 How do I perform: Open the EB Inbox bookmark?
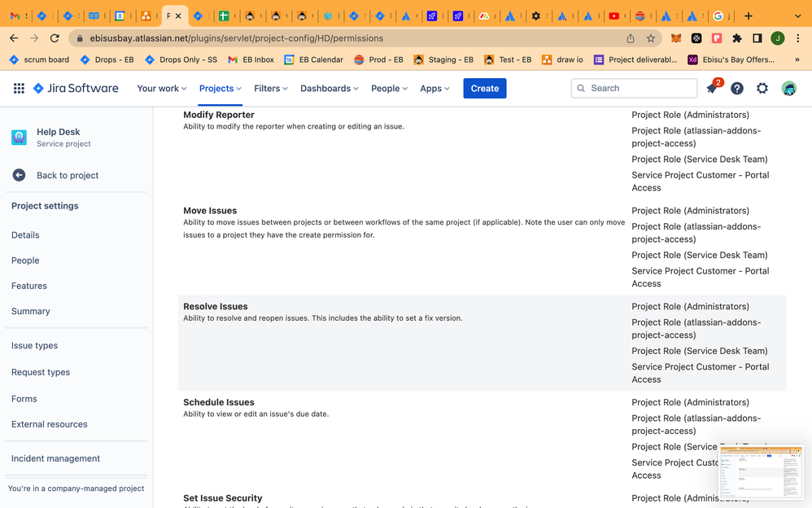pos(251,59)
